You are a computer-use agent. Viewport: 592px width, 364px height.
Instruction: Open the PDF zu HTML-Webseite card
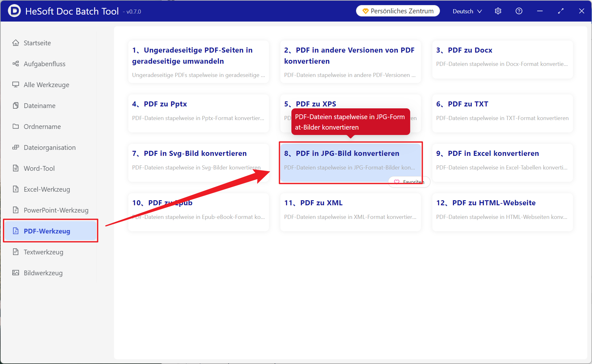pyautogui.click(x=503, y=212)
